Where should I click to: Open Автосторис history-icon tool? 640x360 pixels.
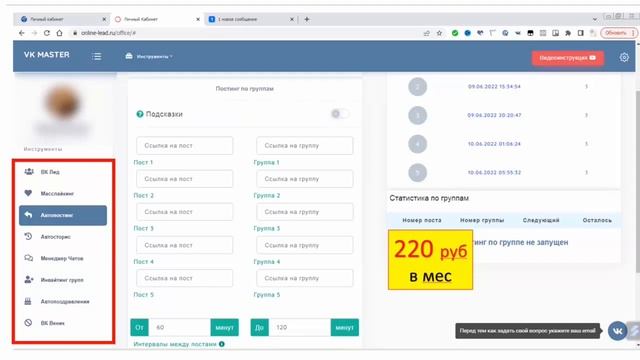63,237
